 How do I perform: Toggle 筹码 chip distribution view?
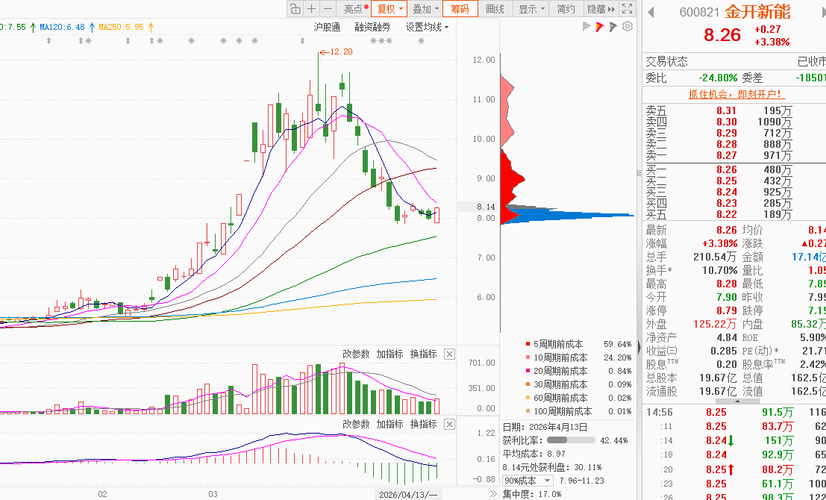pos(460,9)
